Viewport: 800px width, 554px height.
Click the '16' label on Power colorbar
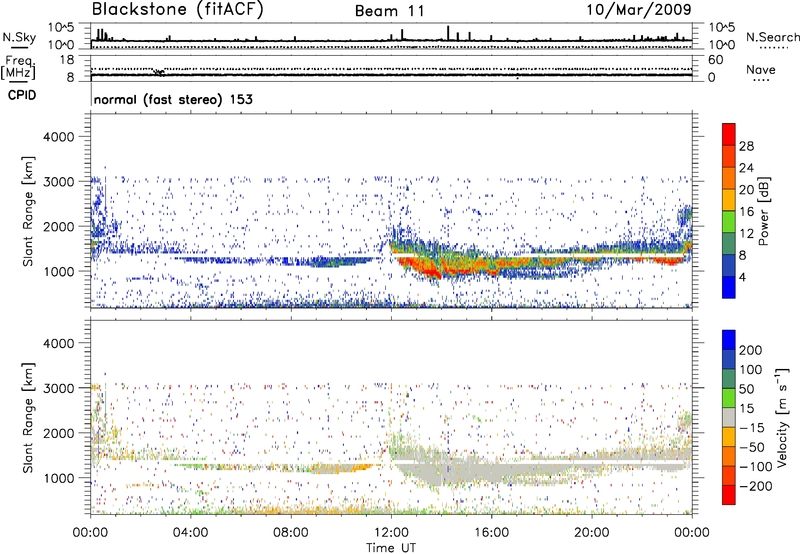click(x=746, y=212)
